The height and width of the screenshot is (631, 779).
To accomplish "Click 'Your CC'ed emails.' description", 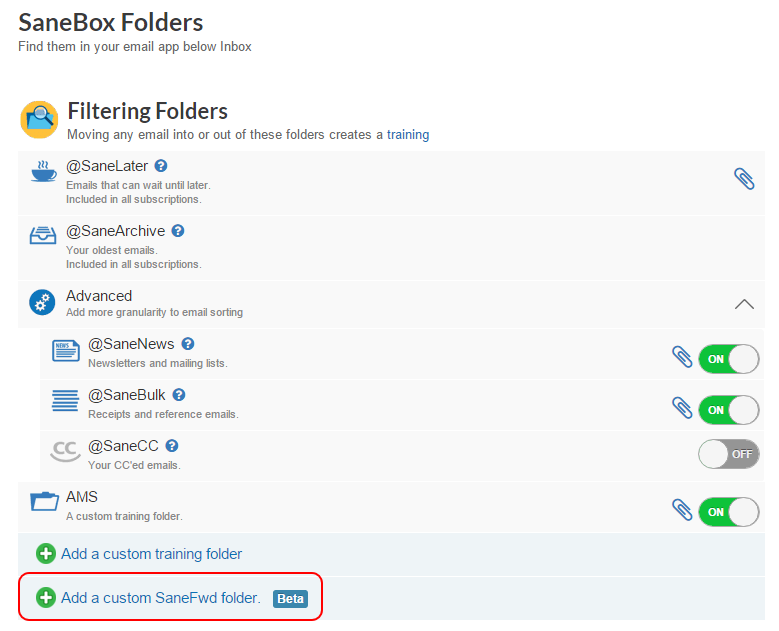I will [134, 466].
